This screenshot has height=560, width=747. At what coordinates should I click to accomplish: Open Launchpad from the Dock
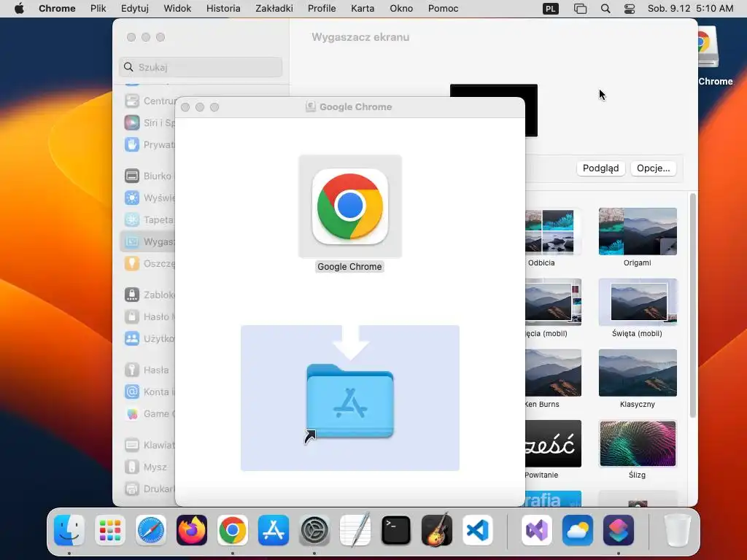coord(110,530)
